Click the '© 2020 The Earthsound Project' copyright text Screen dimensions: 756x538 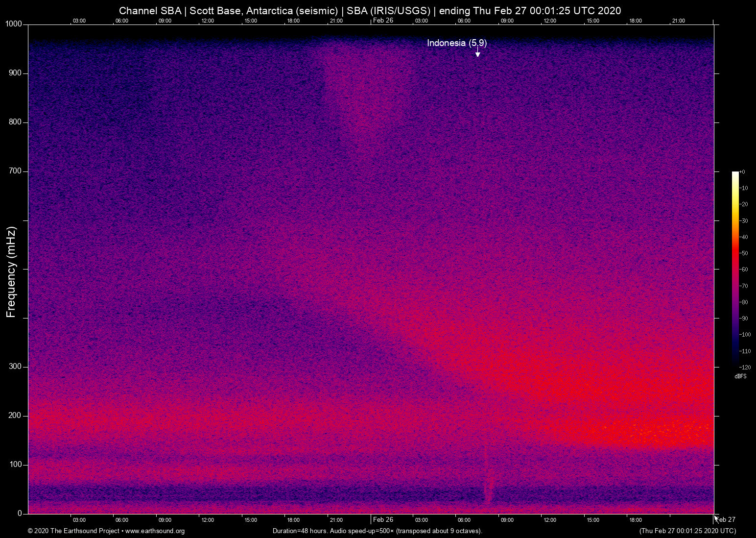coord(74,531)
